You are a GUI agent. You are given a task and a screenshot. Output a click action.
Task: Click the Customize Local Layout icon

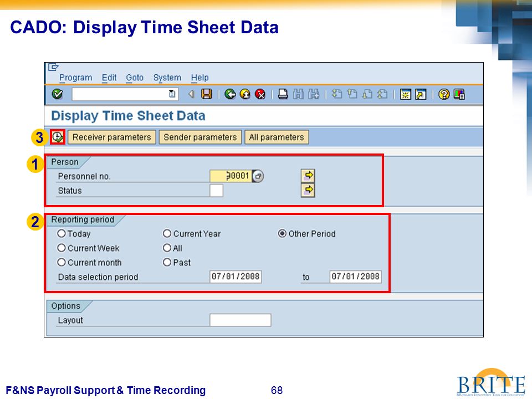point(459,94)
